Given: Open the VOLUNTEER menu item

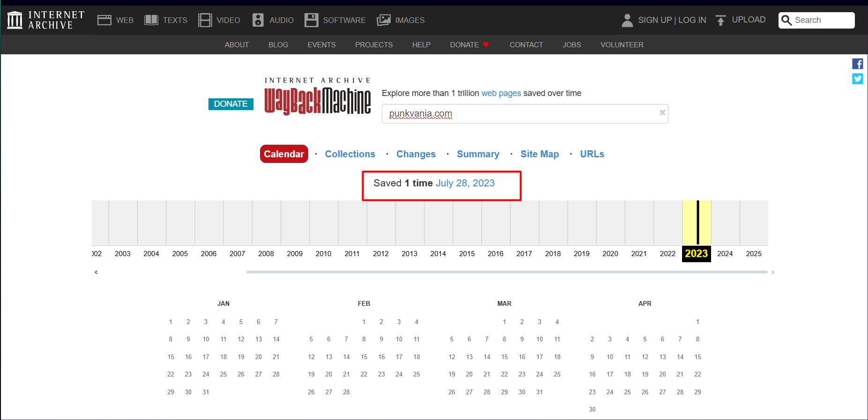Looking at the screenshot, I should (622, 45).
